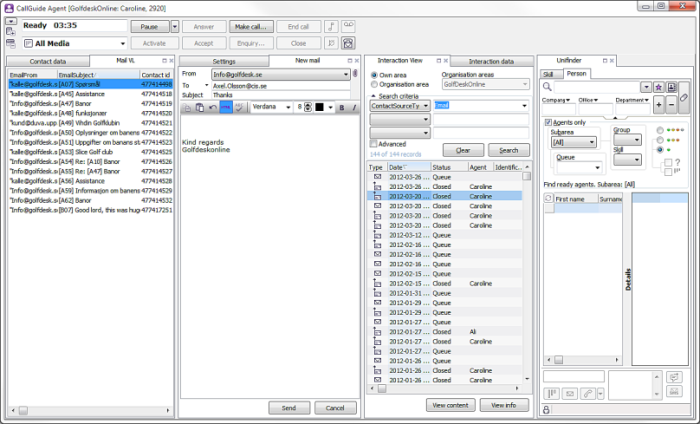Click the music note icon beside End call
The image size is (700, 424).
[331, 27]
